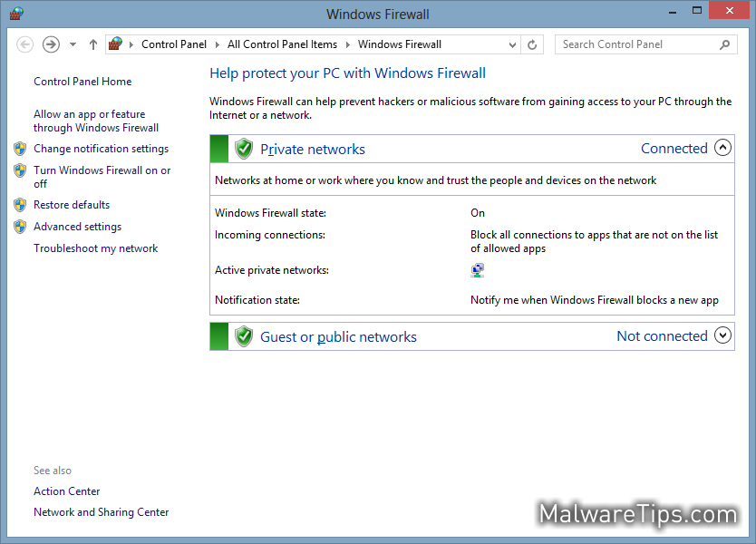The height and width of the screenshot is (544, 756).
Task: Open Advanced settings
Action: (x=77, y=227)
